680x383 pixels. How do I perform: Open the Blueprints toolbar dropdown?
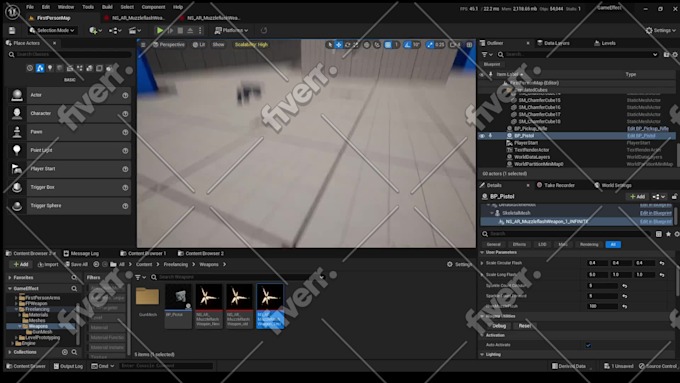(x=115, y=30)
